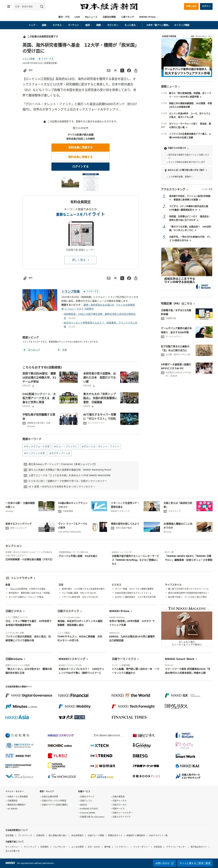The width and height of the screenshot is (218, 868).
Task: Open the NIKKEI TEST logo
Action: (18, 756)
